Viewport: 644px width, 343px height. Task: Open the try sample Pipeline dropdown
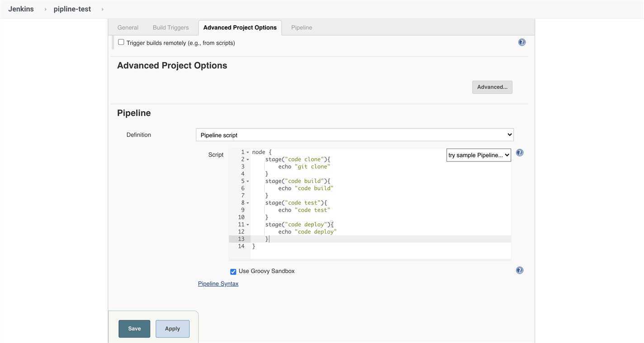(479, 155)
